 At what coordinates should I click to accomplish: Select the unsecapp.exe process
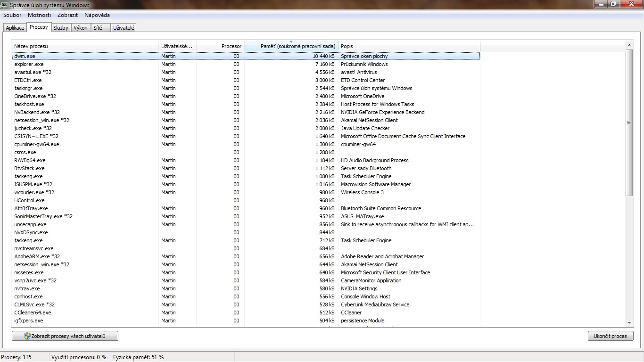pyautogui.click(x=246, y=224)
